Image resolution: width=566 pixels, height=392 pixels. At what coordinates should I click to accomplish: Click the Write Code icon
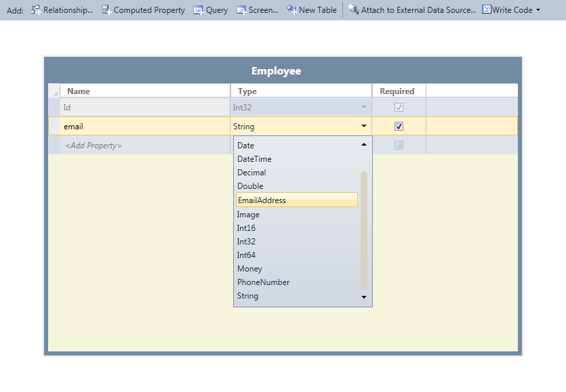pyautogui.click(x=486, y=9)
